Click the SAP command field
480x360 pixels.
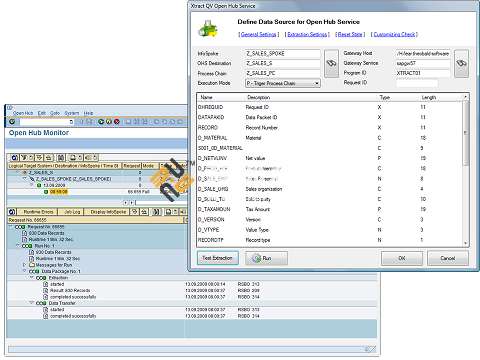[x=46, y=122]
